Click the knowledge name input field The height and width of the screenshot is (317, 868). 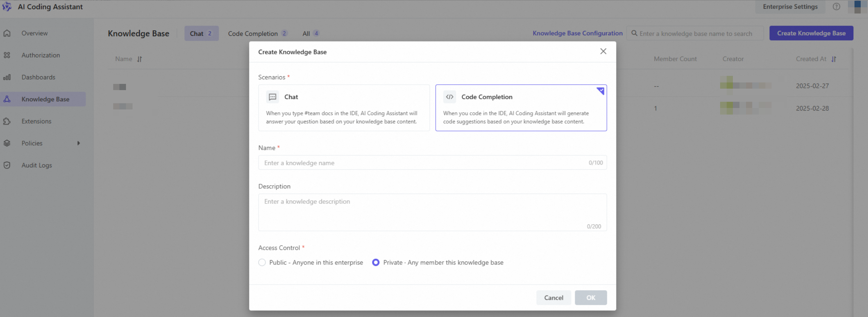(424, 163)
